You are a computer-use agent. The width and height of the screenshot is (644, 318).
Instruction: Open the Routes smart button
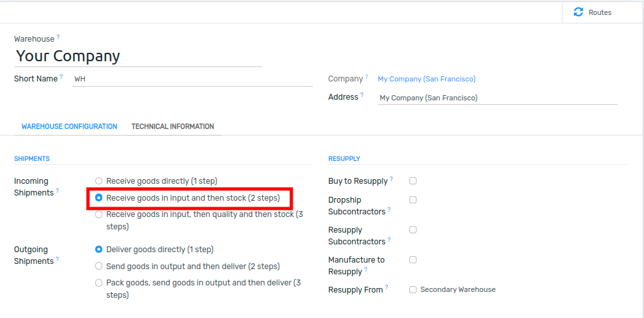tap(593, 13)
